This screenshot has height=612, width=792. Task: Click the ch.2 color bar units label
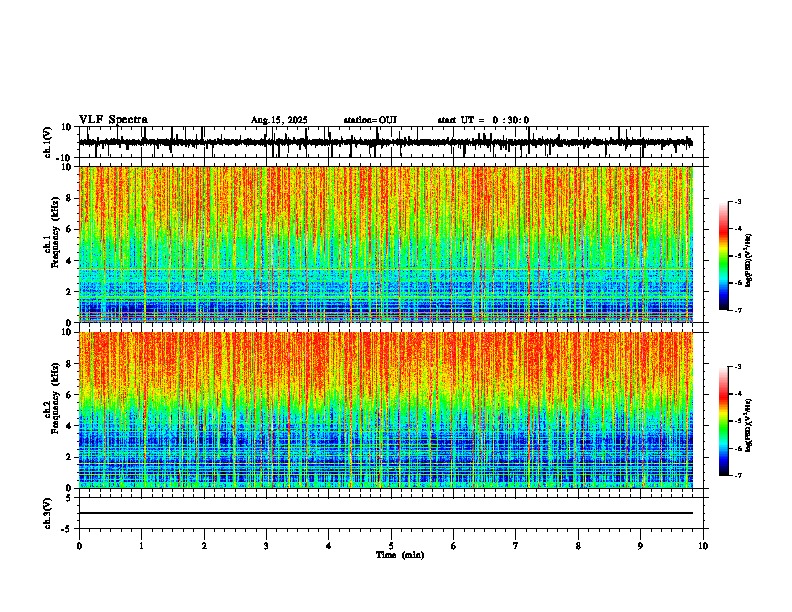tap(749, 425)
